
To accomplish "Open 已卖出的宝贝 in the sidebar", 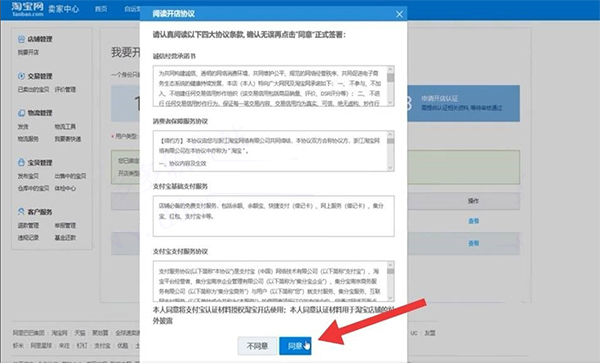I will coord(33,89).
